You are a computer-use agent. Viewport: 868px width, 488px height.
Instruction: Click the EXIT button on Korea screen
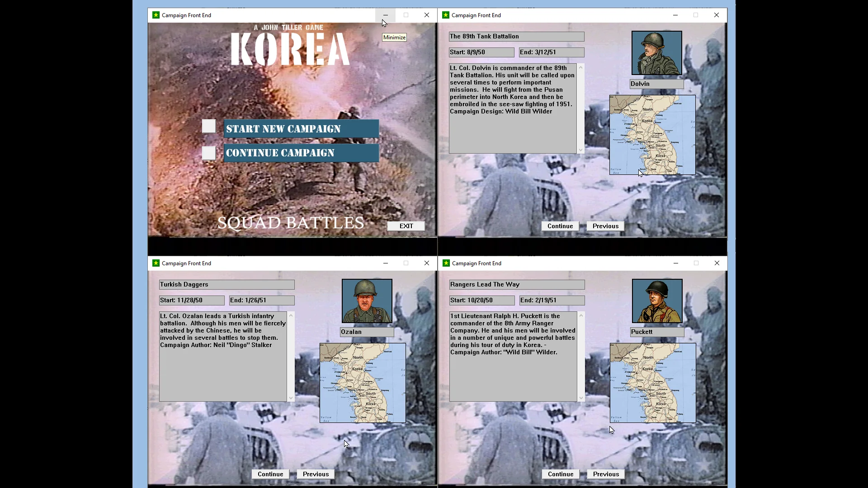pyautogui.click(x=406, y=226)
